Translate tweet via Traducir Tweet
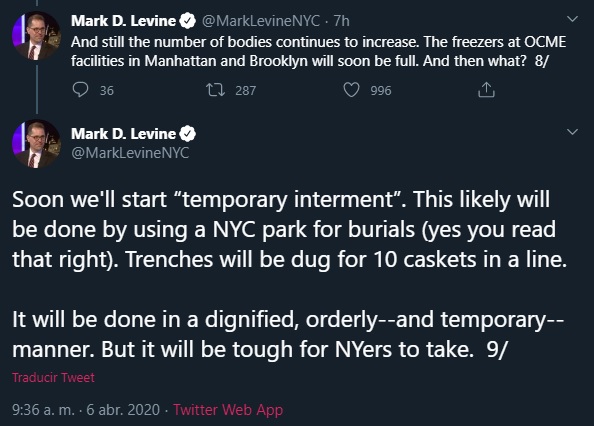 point(53,378)
